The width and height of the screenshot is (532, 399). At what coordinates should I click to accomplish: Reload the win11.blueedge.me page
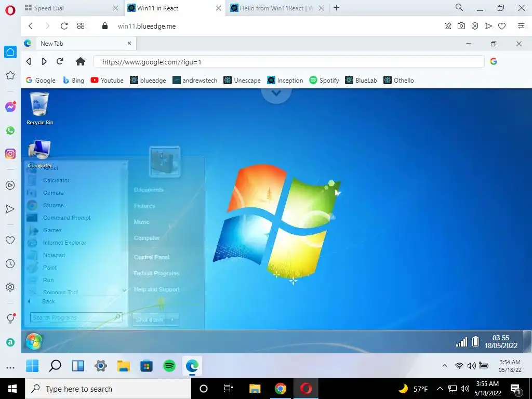click(x=64, y=26)
